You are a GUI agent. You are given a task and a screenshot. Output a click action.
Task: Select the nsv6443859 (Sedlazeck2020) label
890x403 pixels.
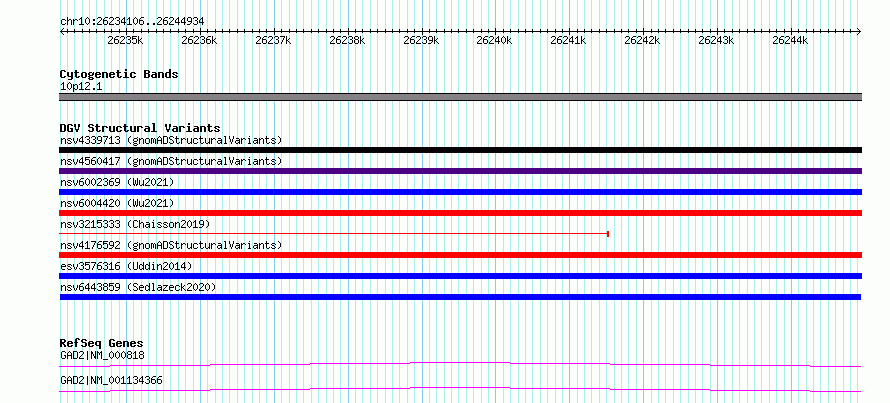point(138,287)
